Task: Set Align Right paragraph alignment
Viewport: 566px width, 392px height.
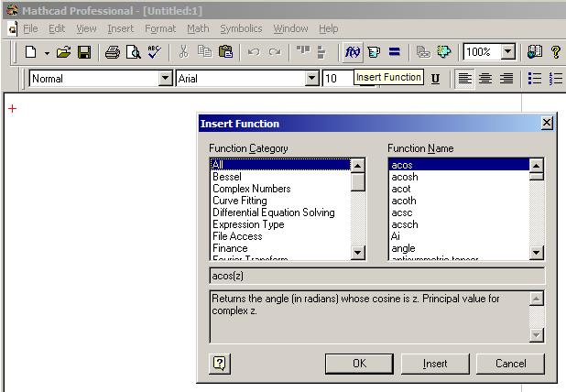Action: pyautogui.click(x=506, y=79)
